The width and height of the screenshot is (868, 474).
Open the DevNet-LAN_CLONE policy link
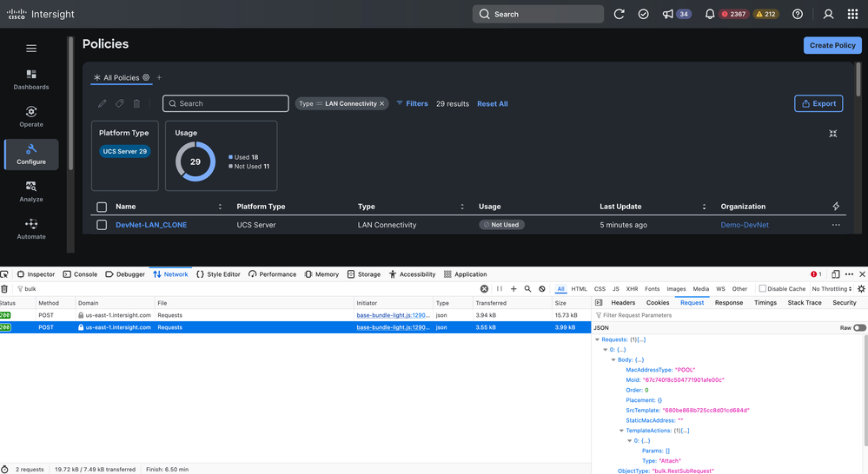pyautogui.click(x=151, y=225)
